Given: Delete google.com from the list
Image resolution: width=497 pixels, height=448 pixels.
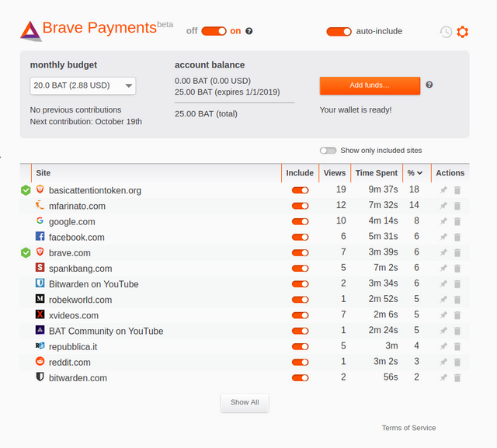Looking at the screenshot, I should point(457,221).
